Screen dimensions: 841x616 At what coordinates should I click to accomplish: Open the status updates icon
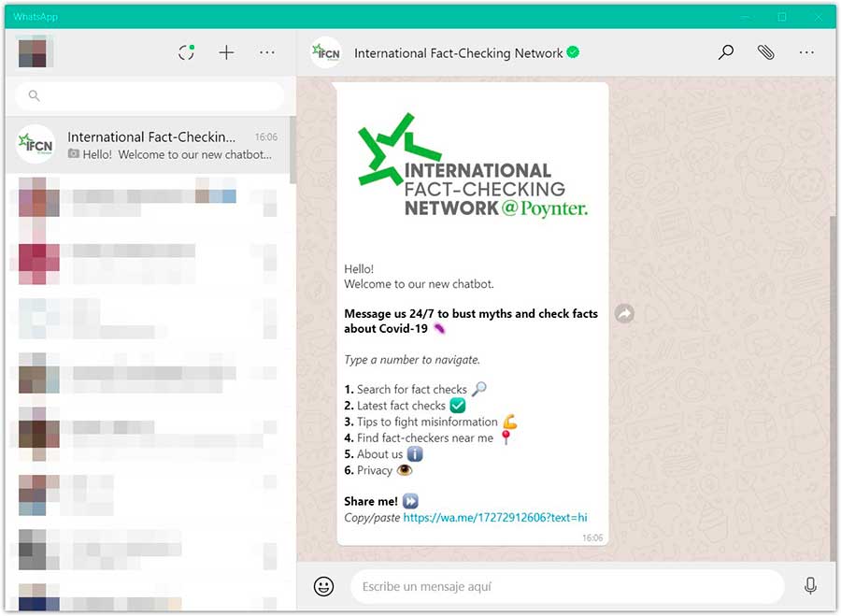tap(186, 52)
